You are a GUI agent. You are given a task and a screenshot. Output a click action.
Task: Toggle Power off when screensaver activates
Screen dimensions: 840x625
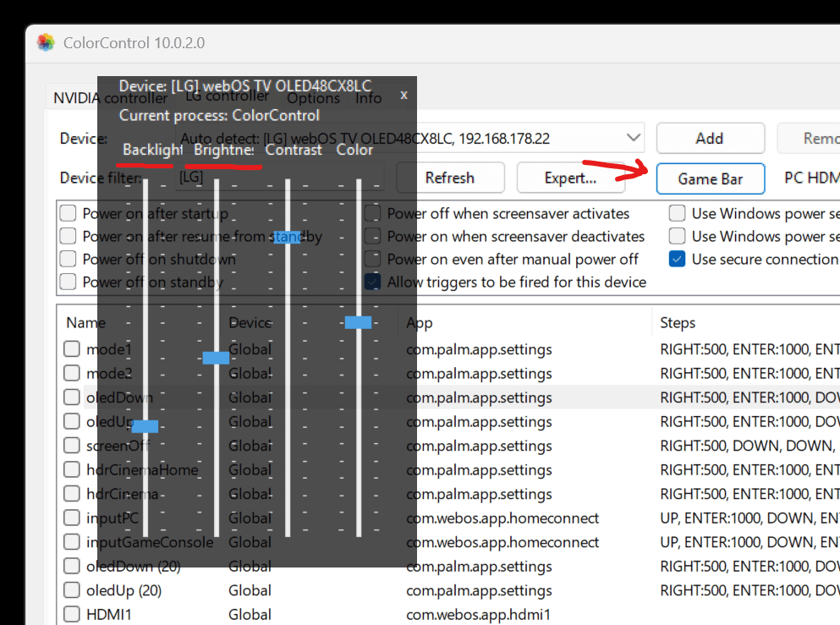(x=373, y=213)
